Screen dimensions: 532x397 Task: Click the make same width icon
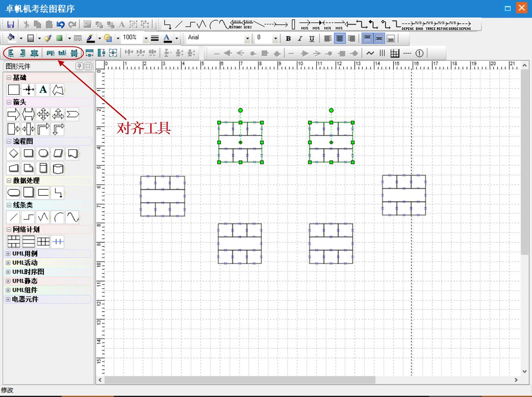89,53
